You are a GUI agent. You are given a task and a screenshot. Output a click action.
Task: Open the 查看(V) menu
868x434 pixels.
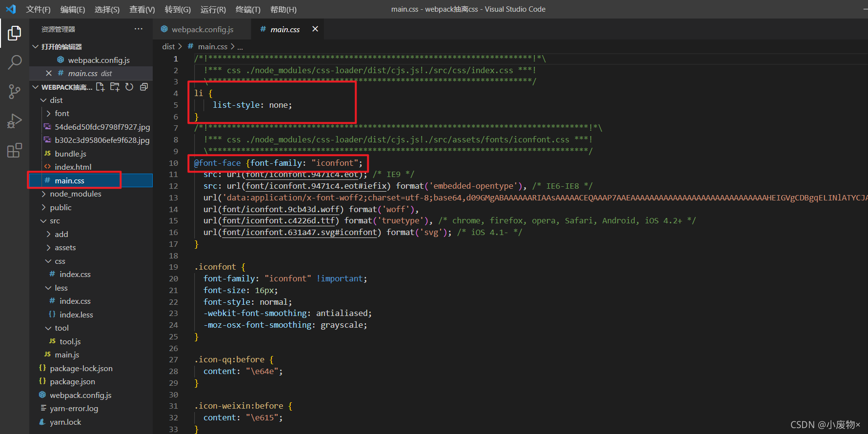[x=142, y=9]
